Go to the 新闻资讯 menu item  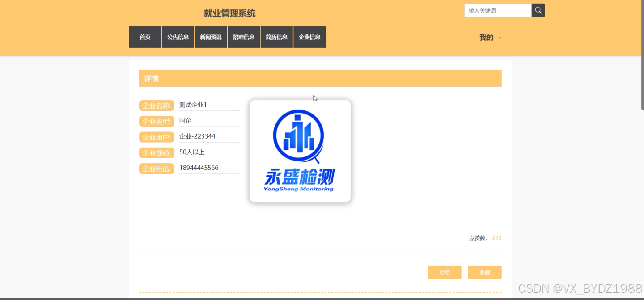[x=211, y=37]
